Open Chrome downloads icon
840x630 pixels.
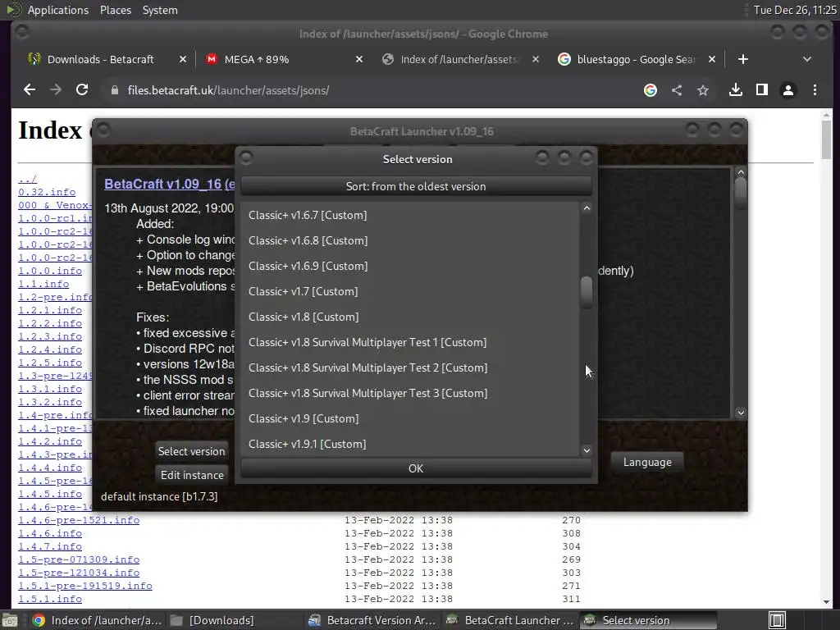coord(736,90)
